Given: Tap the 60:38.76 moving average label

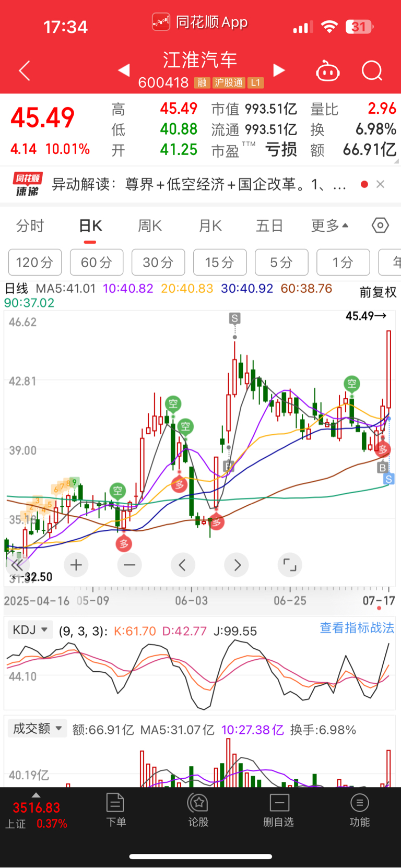Looking at the screenshot, I should [x=306, y=289].
